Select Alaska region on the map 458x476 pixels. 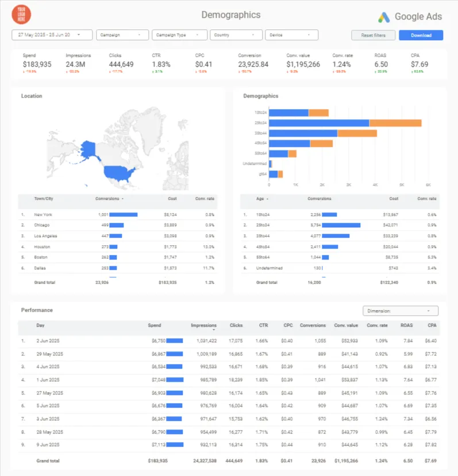88,149
